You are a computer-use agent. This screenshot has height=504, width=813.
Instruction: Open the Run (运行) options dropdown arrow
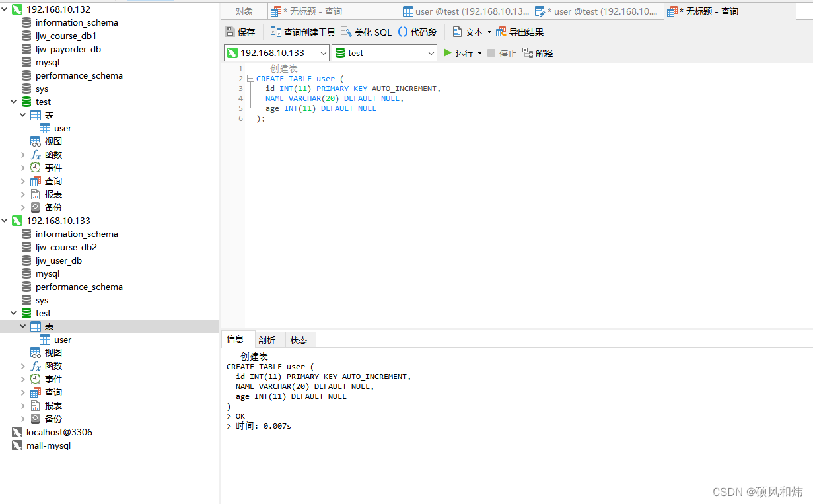pos(479,54)
